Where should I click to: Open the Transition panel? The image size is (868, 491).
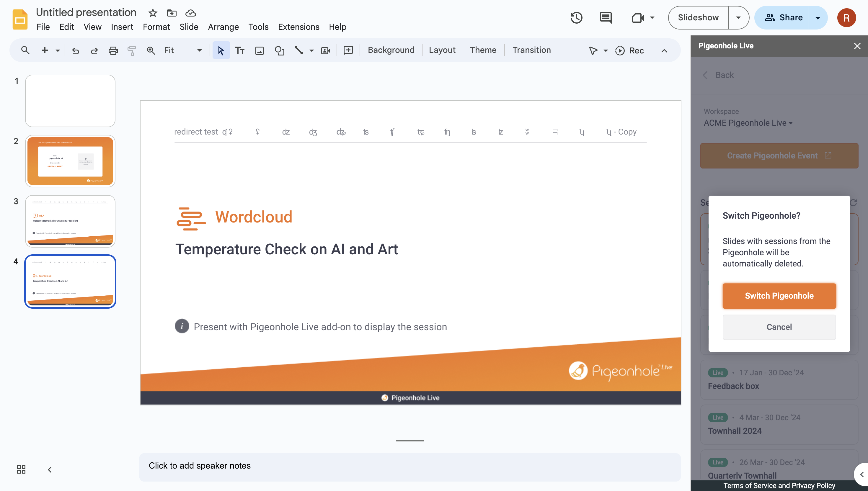click(x=531, y=50)
